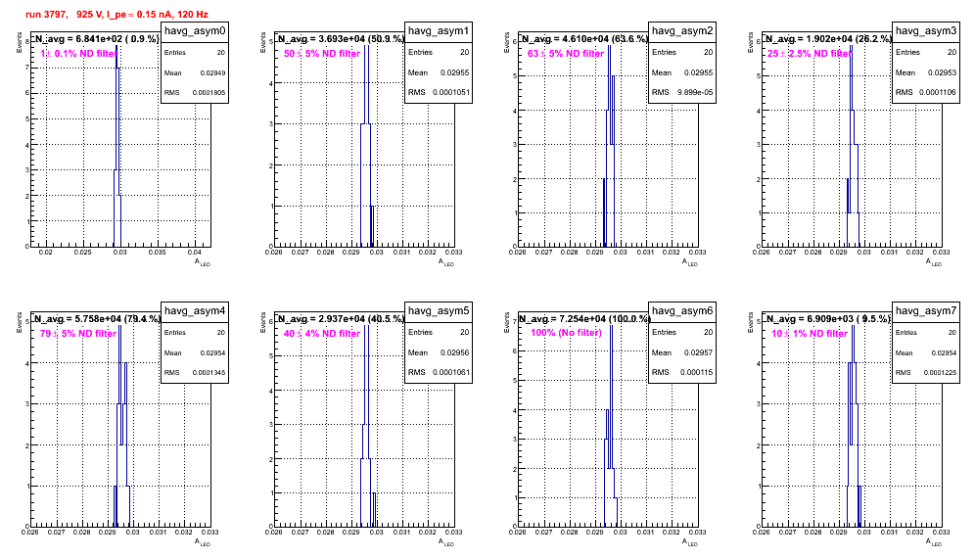Click RMS 0.0001061 in havg_asym5 stats

[439, 373]
